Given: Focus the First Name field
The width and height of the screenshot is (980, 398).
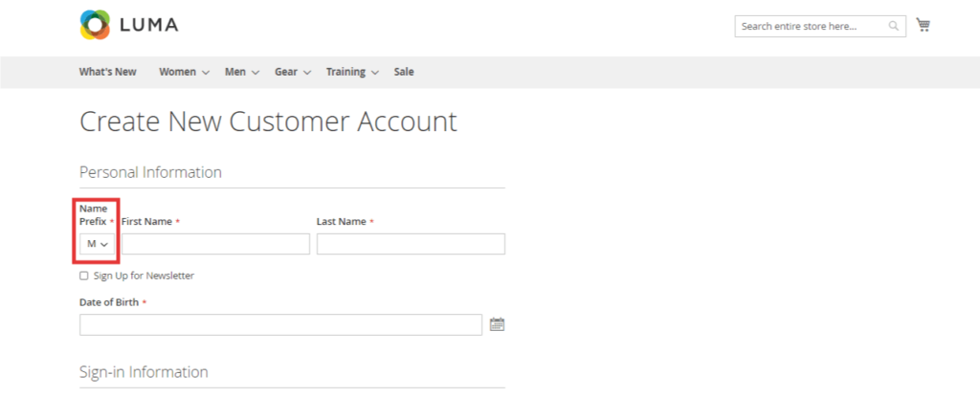Looking at the screenshot, I should tap(215, 244).
